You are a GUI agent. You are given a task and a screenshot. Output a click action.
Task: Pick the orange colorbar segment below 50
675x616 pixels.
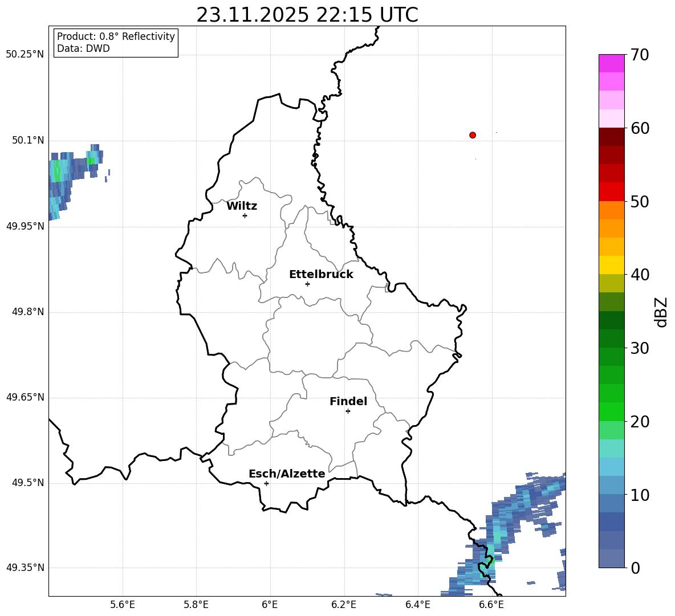click(611, 210)
